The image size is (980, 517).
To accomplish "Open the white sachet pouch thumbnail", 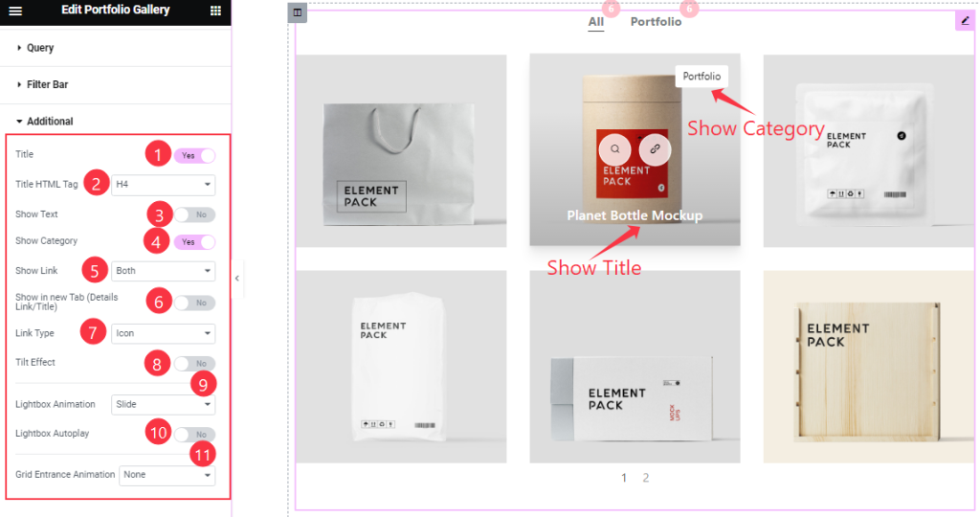I will coord(868,150).
